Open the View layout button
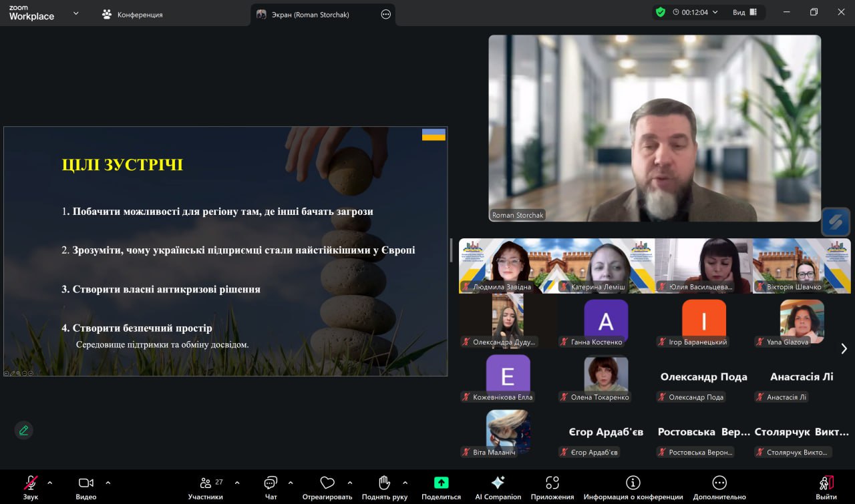 coord(744,12)
